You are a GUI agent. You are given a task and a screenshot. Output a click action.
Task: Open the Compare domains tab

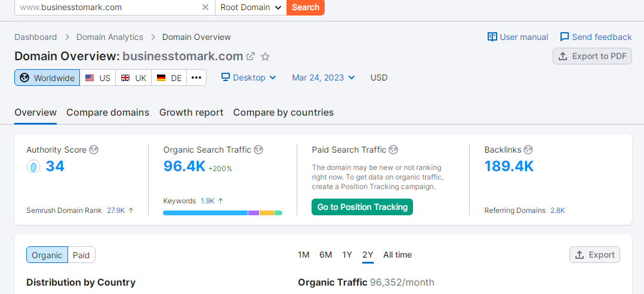(107, 113)
